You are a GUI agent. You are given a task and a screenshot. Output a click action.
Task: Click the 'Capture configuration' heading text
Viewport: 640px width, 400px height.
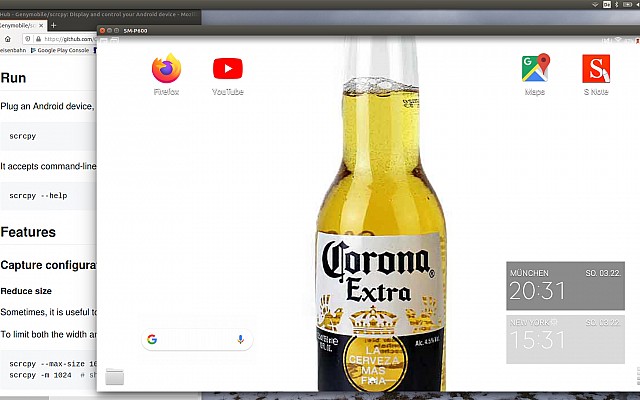pos(48,265)
